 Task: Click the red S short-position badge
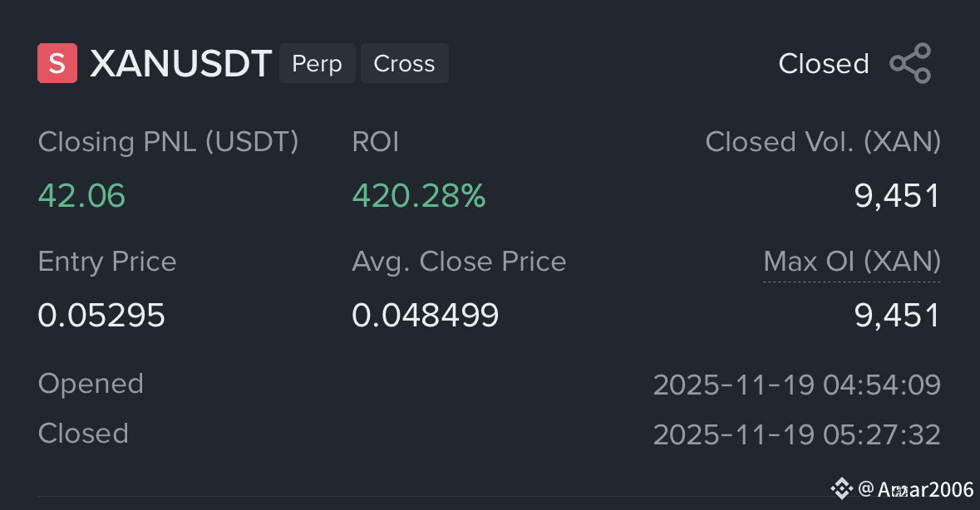point(57,63)
